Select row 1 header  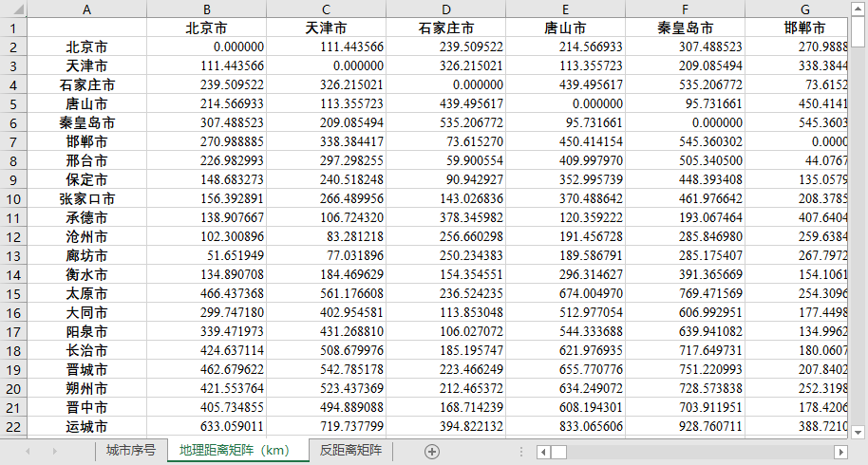13,28
